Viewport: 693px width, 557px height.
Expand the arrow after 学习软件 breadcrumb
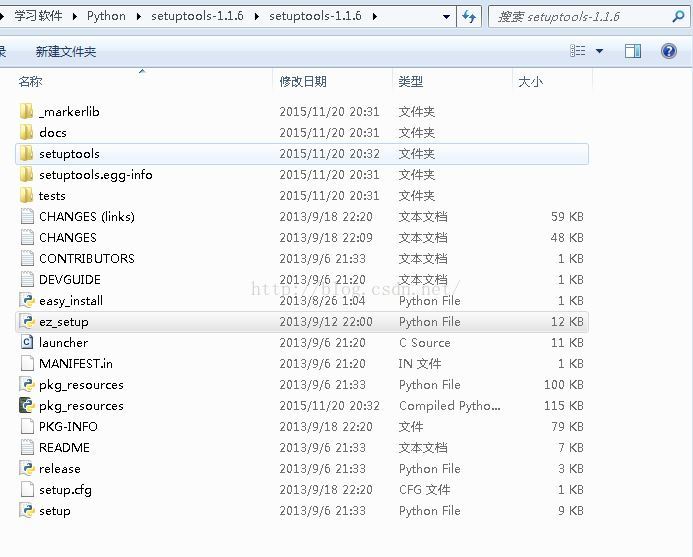click(75, 16)
